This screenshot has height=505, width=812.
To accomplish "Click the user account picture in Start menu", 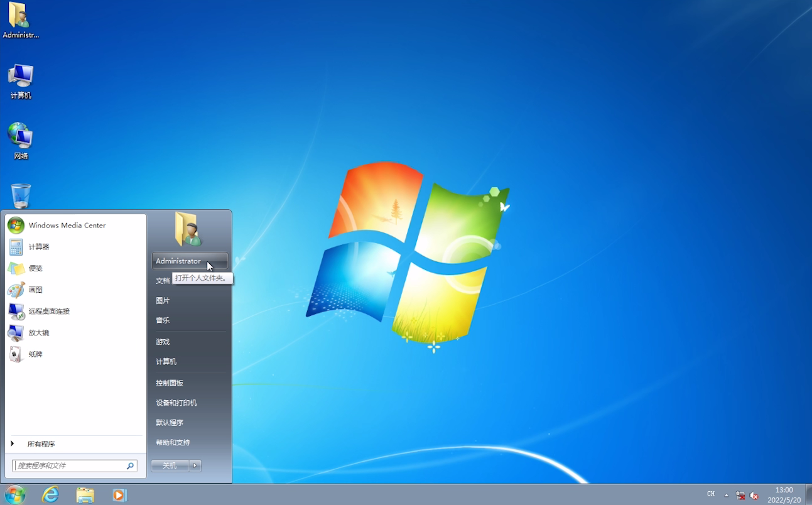I will (188, 229).
